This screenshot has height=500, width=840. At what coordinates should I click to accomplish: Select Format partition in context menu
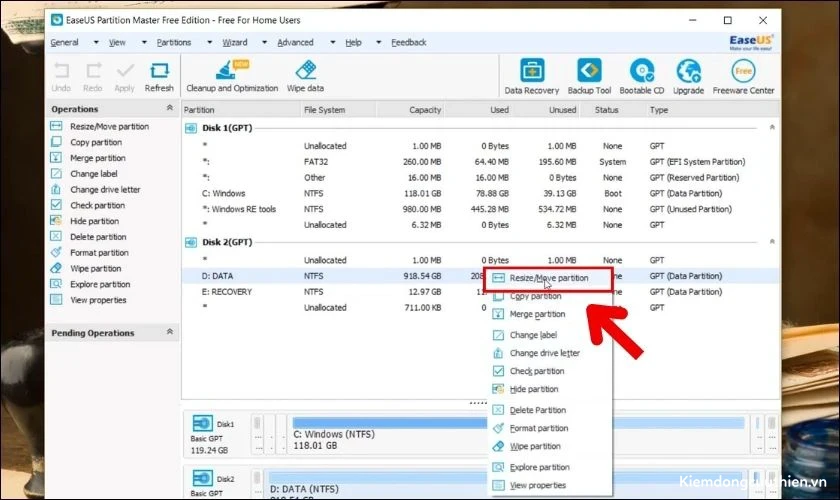pos(550,429)
